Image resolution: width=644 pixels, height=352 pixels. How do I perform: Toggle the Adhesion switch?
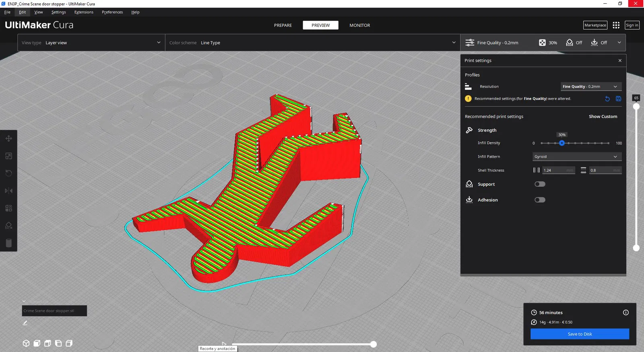540,200
